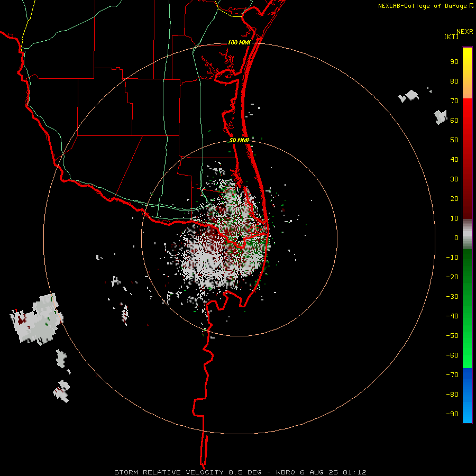Select the 100 NMI range ring label
The height and width of the screenshot is (476, 476).
click(239, 42)
